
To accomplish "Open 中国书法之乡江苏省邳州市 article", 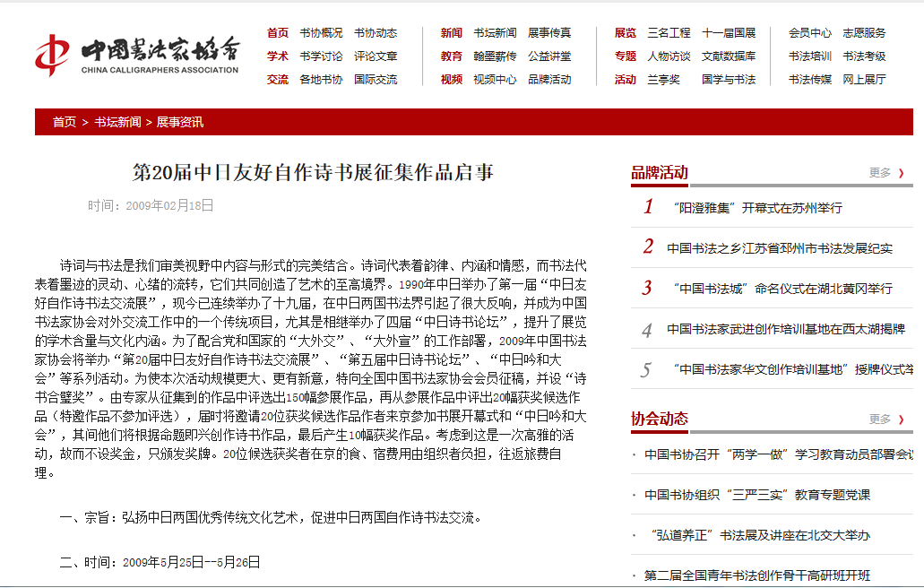I will 780,248.
